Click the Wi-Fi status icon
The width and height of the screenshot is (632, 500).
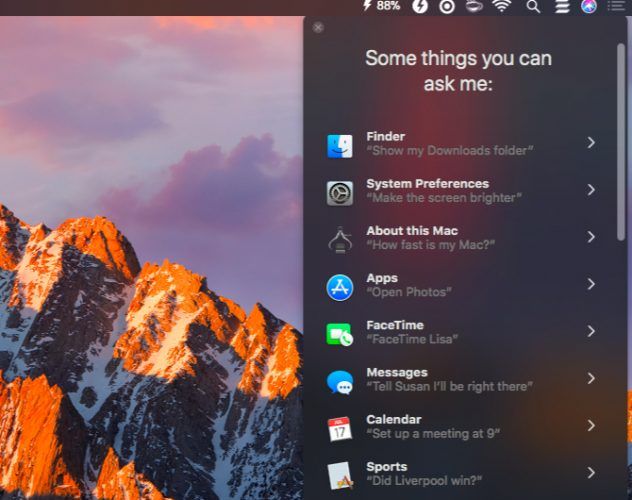502,6
